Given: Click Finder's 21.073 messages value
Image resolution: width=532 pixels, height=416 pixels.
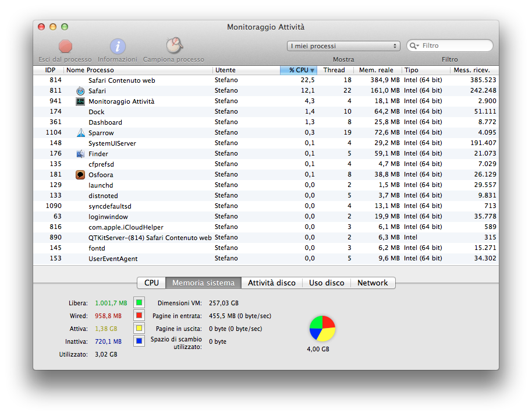Looking at the screenshot, I should (x=485, y=153).
